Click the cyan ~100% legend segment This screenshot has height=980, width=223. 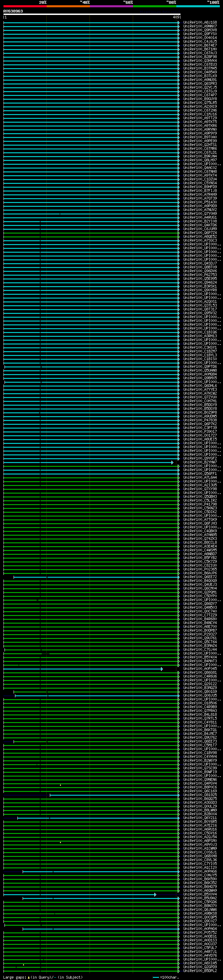198,6
